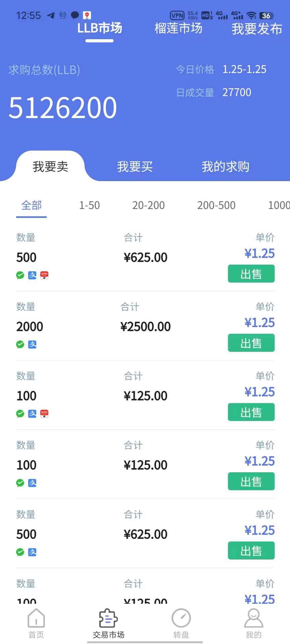Viewport: 290px width, 644px height.
Task: Tap the 交易市场 puzzle icon
Action: pos(108,618)
